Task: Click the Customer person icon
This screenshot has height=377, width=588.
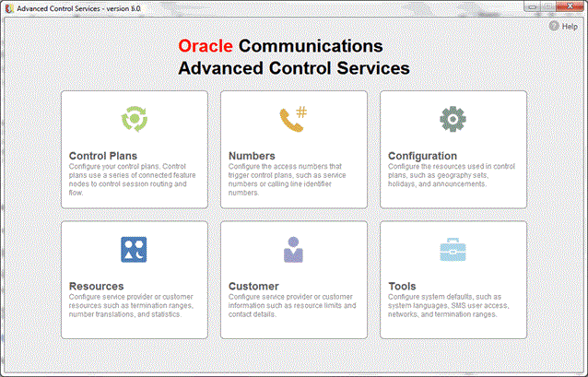Action: tap(293, 250)
